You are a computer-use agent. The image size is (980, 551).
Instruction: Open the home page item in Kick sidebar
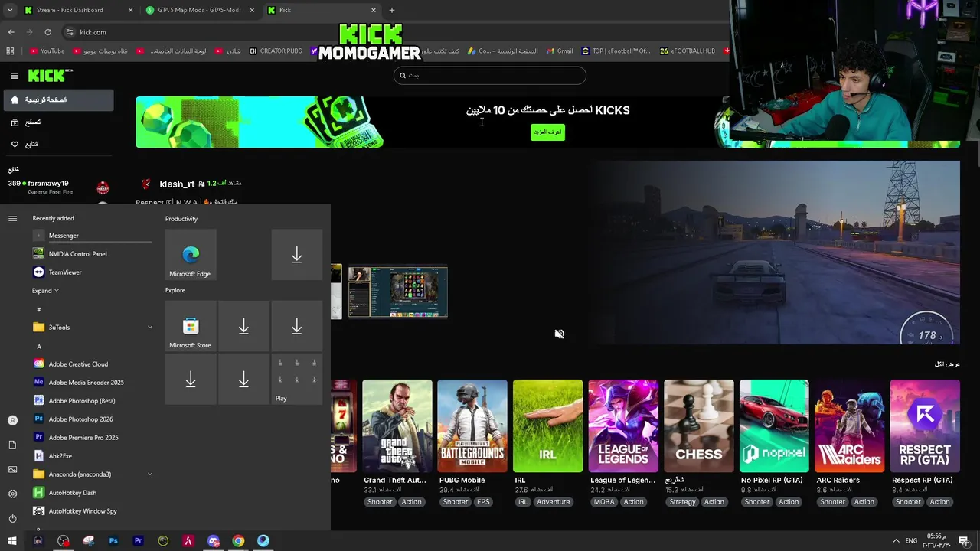point(58,100)
